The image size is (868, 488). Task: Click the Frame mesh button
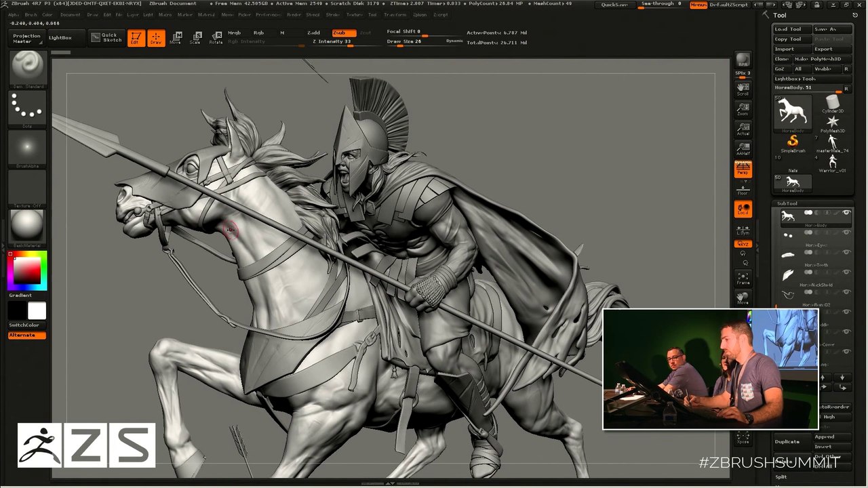(743, 278)
